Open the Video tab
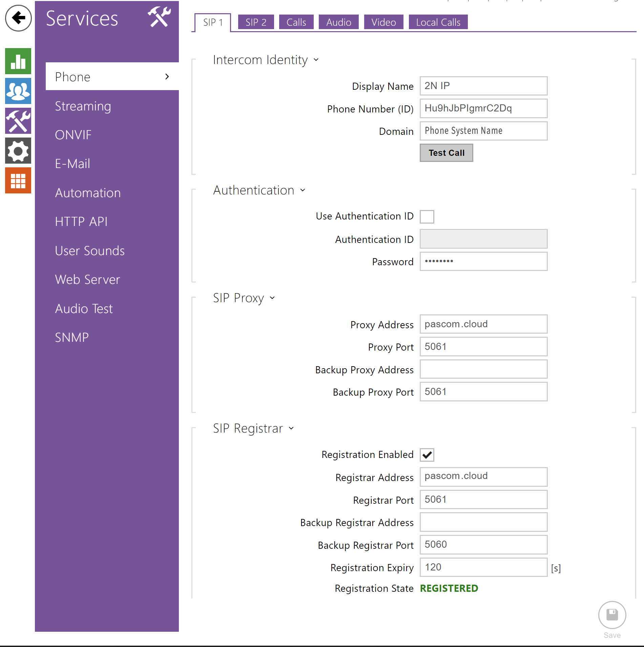This screenshot has height=647, width=644. [383, 22]
